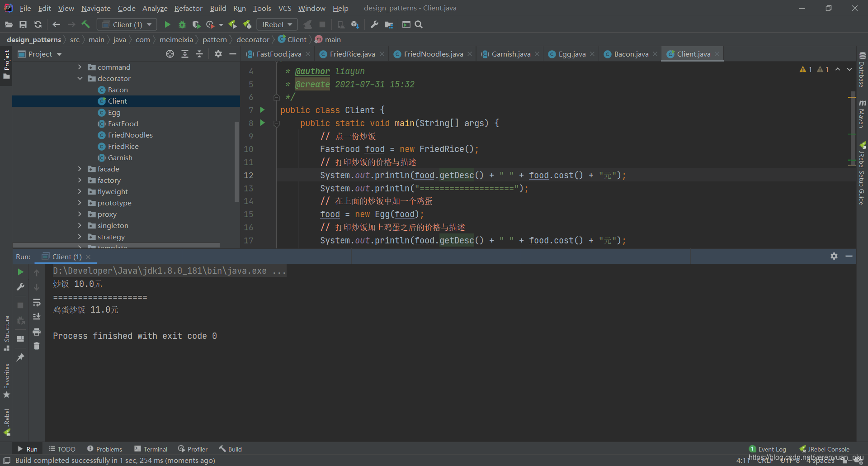Hide the Run panel with minus icon
868x466 pixels.
(849, 256)
